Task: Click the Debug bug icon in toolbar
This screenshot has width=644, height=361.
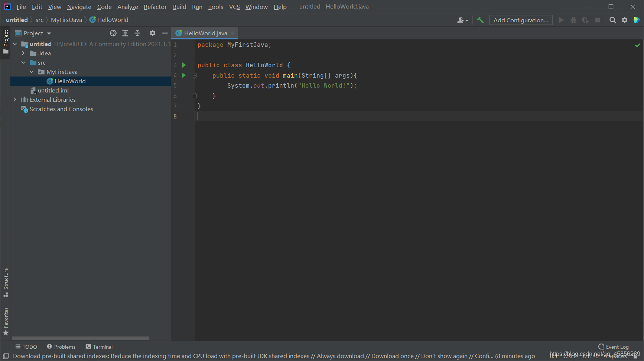Action: pyautogui.click(x=573, y=20)
